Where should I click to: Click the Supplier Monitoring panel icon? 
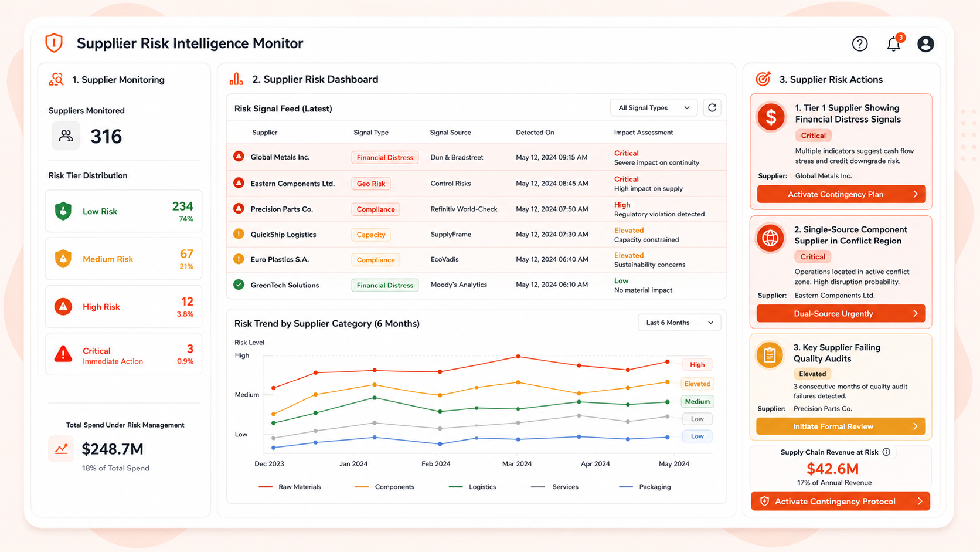(56, 79)
